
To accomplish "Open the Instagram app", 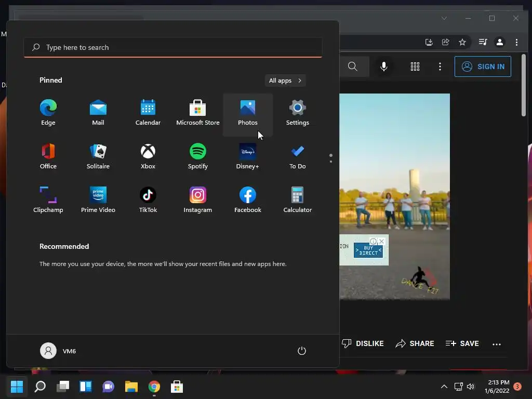I will click(198, 201).
